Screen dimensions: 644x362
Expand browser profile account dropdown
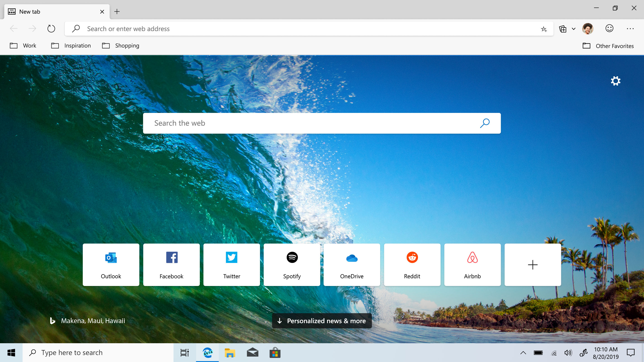(x=588, y=28)
